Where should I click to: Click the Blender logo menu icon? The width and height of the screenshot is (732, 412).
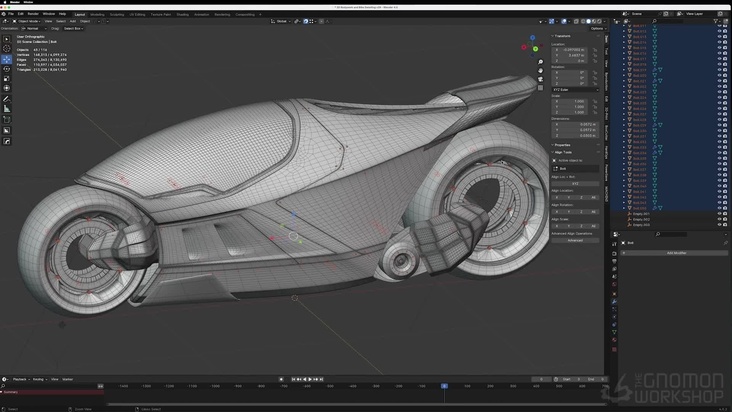point(4,14)
